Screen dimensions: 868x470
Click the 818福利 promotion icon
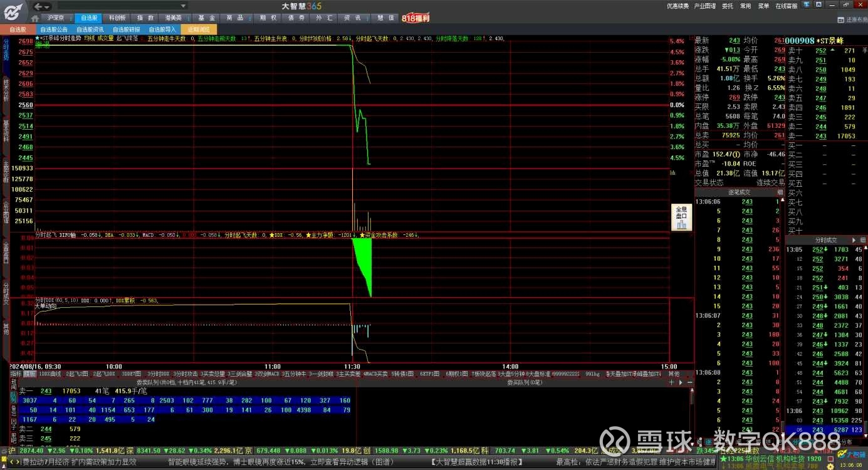coord(416,18)
